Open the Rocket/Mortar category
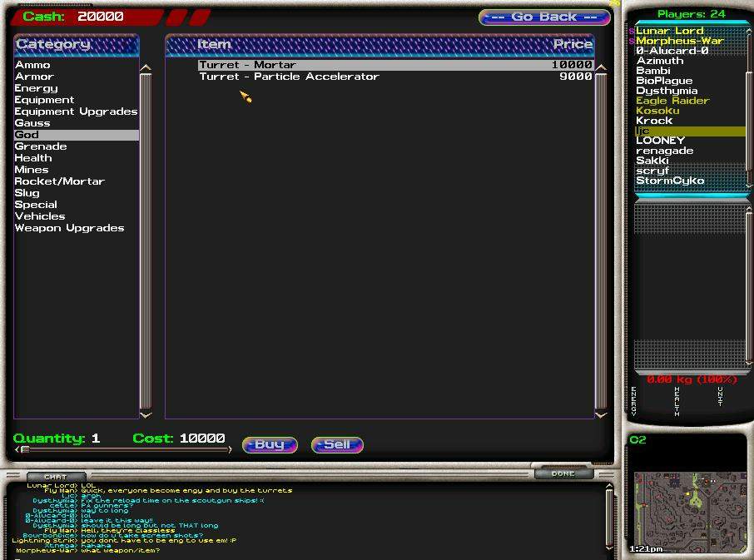This screenshot has height=560, width=754. 59,181
